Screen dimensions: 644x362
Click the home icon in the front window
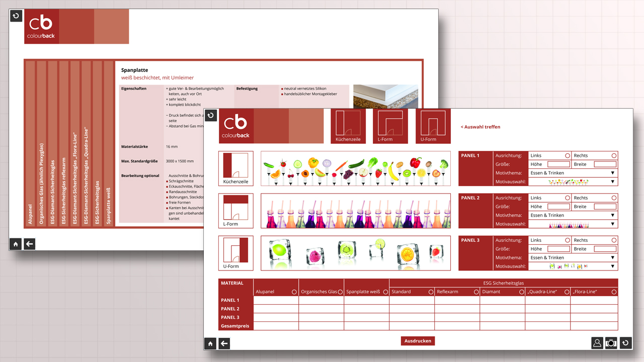[210, 344]
